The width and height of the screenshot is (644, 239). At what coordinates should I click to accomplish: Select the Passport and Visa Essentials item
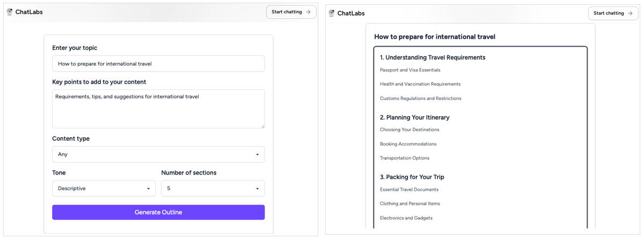410,70
